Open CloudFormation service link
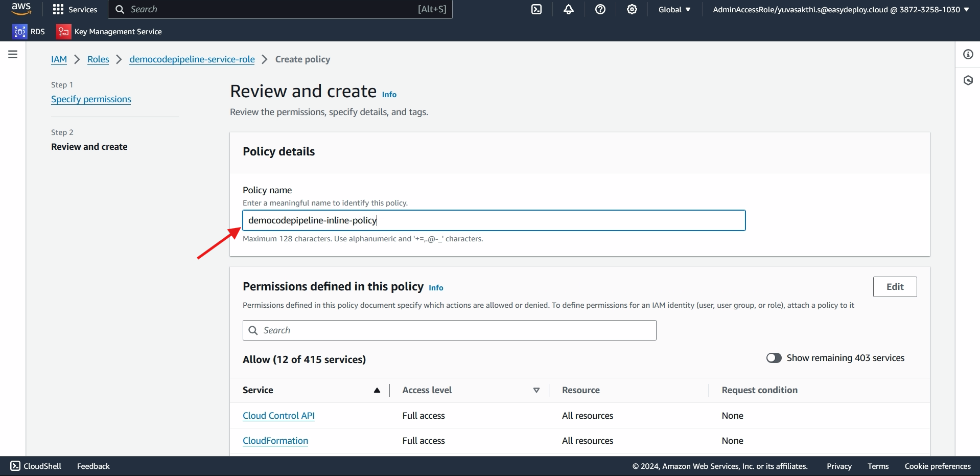The width and height of the screenshot is (980, 476). tap(275, 441)
